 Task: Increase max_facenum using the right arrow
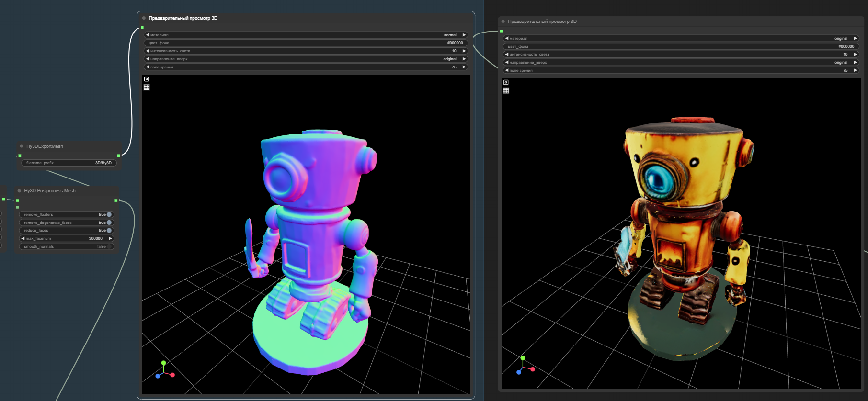[110, 238]
